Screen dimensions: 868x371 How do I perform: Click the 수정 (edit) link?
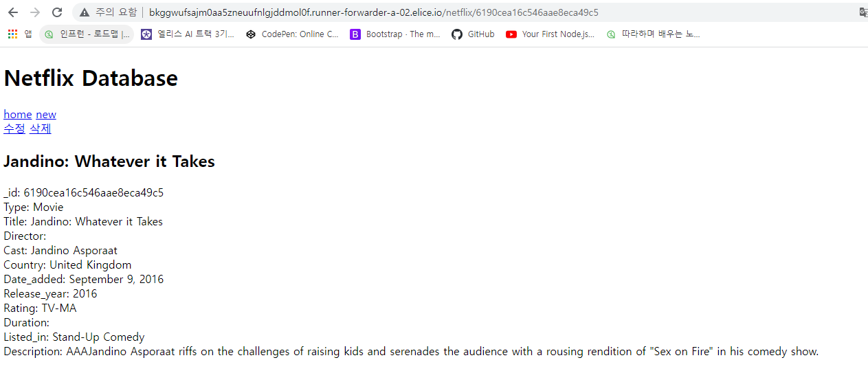[14, 128]
